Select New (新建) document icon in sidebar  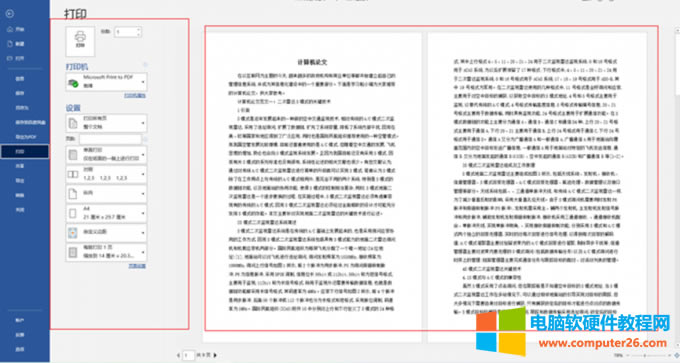coord(16,44)
